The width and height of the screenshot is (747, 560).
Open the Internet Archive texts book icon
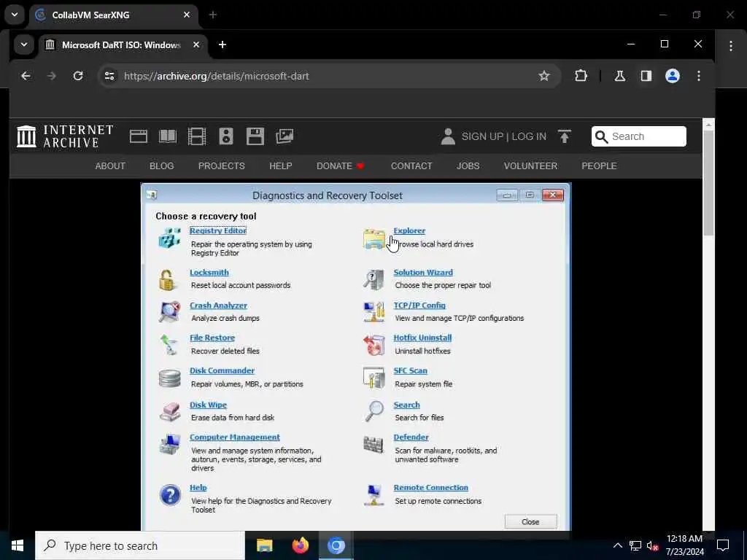[x=168, y=136]
